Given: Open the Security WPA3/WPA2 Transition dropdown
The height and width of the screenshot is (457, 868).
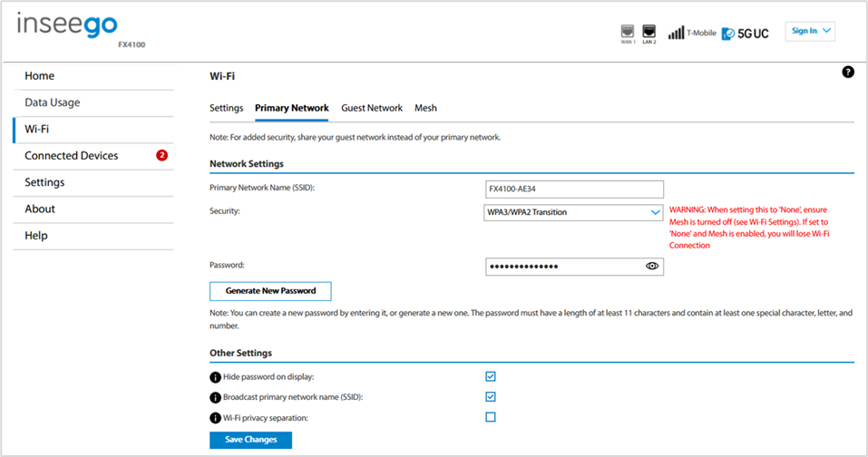Looking at the screenshot, I should pyautogui.click(x=573, y=212).
